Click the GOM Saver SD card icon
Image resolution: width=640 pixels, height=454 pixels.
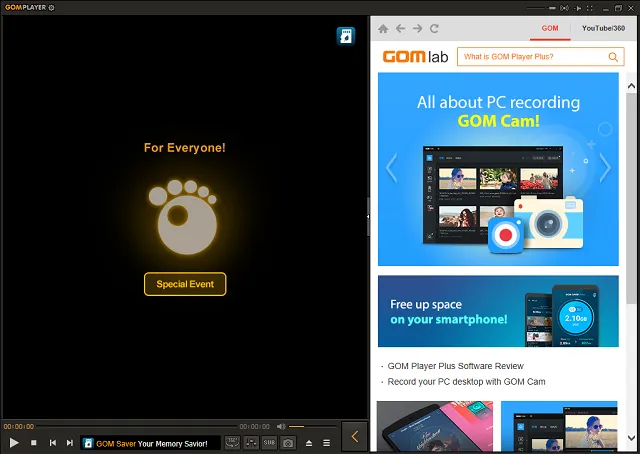[x=346, y=36]
